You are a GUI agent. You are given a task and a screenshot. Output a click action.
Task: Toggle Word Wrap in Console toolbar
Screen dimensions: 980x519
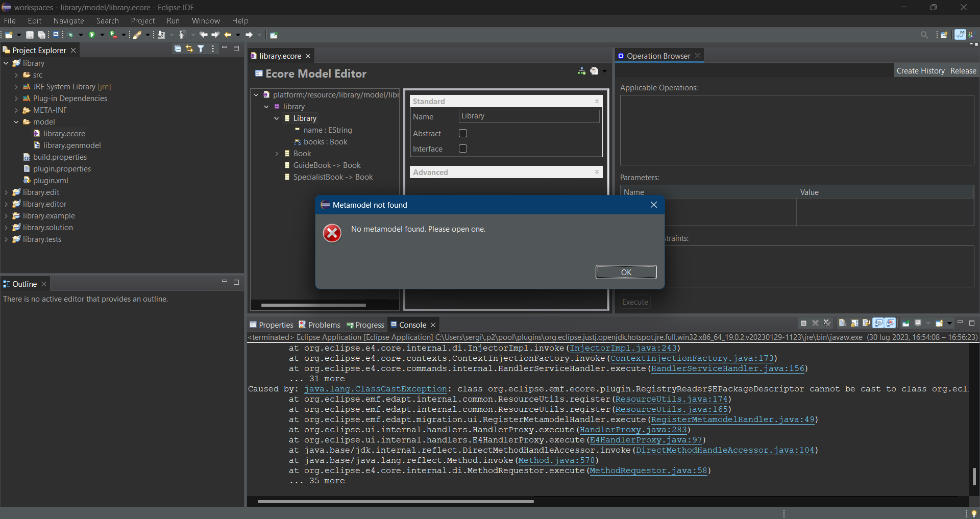pos(866,323)
